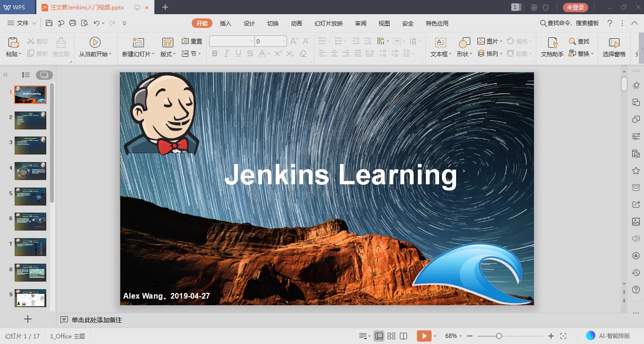Image resolution: width=644 pixels, height=344 pixels.
Task: Switch to the 插入 ribbon tab
Action: [225, 23]
